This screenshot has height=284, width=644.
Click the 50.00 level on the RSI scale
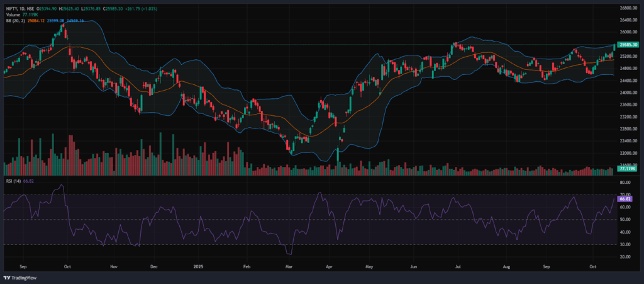pos(626,220)
